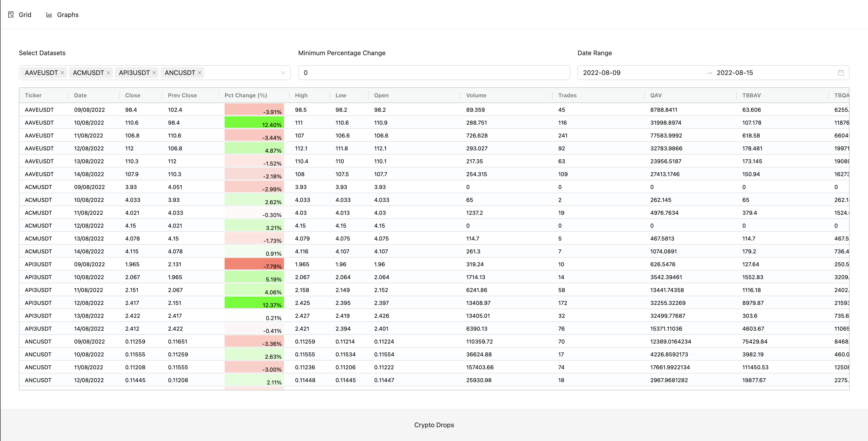Switch to the Graphs view
This screenshot has height=441, width=868.
point(67,14)
